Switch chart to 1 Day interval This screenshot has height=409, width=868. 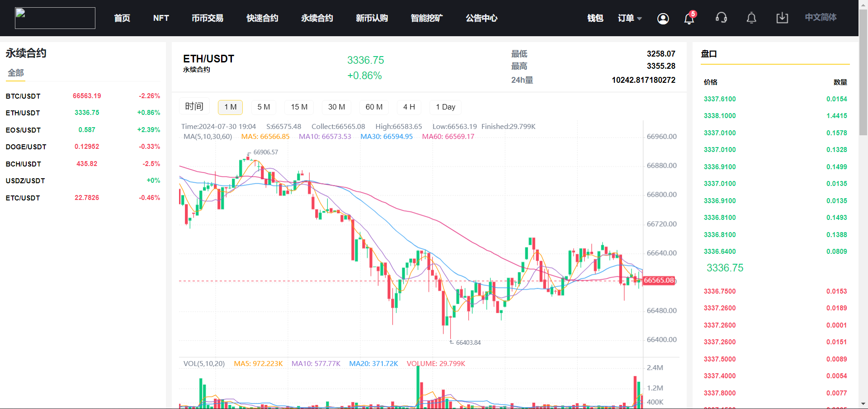[445, 107]
